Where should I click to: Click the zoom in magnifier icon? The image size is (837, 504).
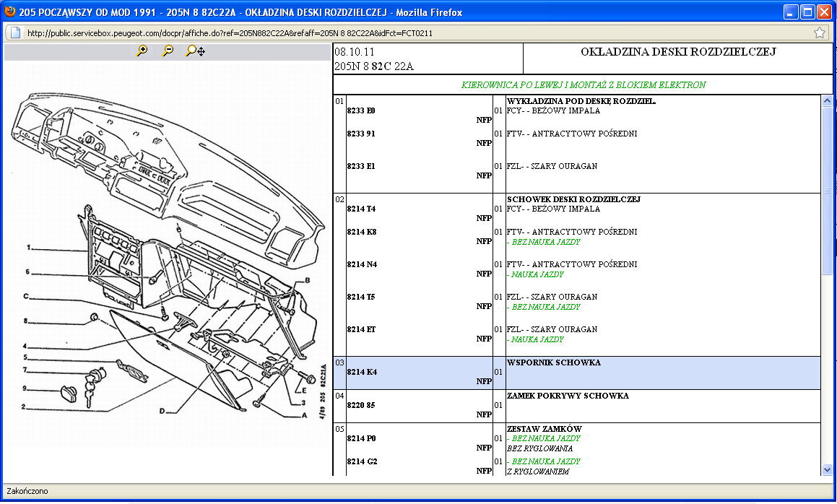pos(142,51)
